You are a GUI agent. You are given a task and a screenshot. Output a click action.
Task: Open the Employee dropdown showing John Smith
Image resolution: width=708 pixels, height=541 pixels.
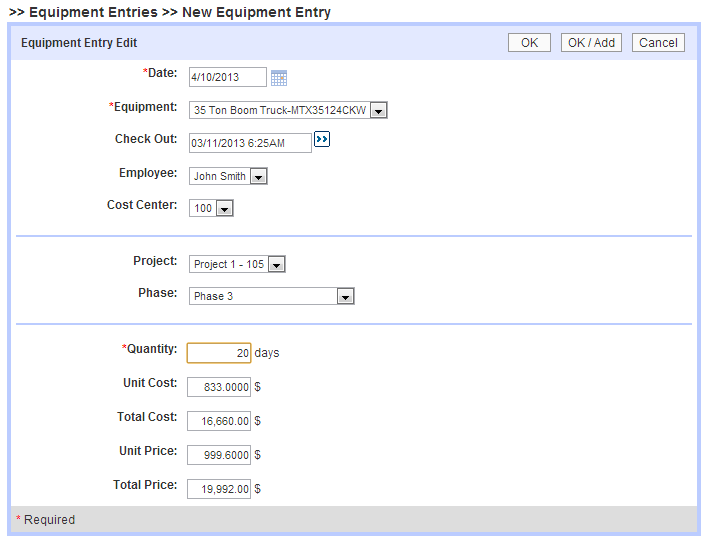tap(258, 177)
